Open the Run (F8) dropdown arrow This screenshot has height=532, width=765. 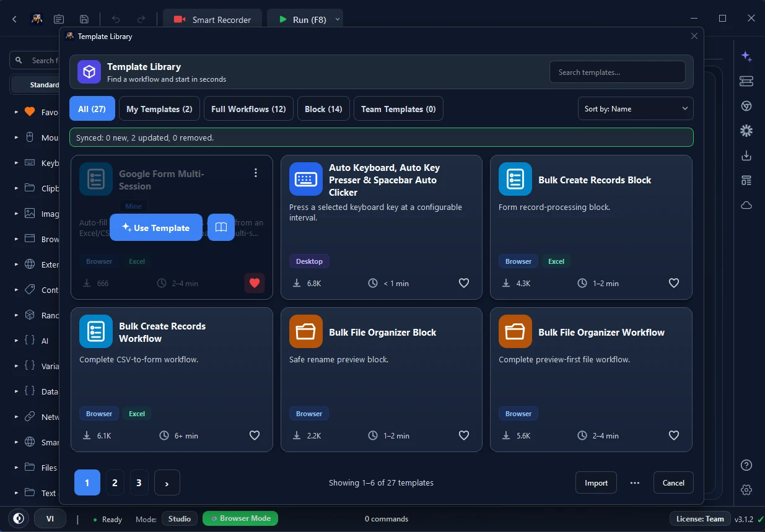pos(338,19)
